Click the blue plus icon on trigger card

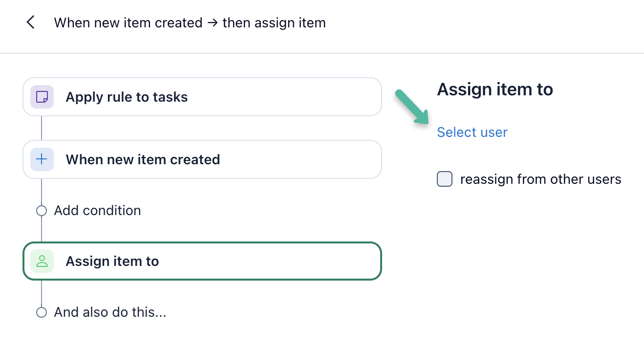point(42,159)
